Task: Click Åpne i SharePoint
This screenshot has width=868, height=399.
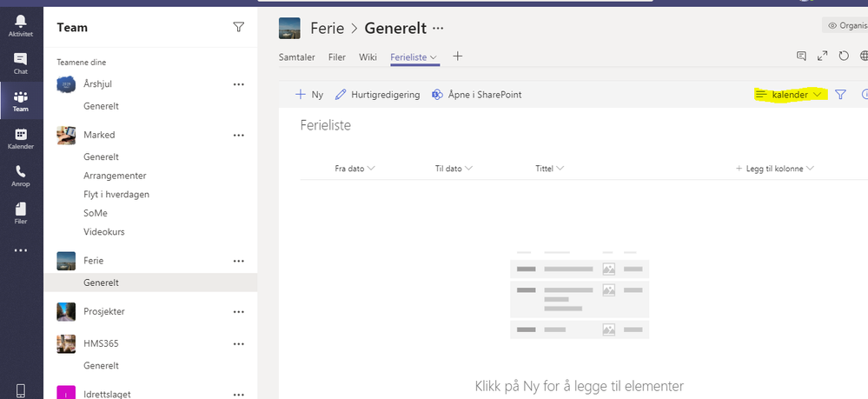Action: [x=476, y=95]
